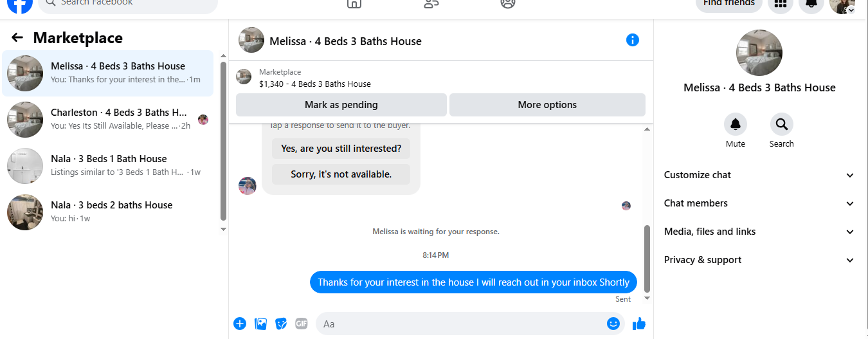Open Nala 3 Beds 1 Bath conversation
The height and width of the screenshot is (339, 868).
(x=108, y=166)
